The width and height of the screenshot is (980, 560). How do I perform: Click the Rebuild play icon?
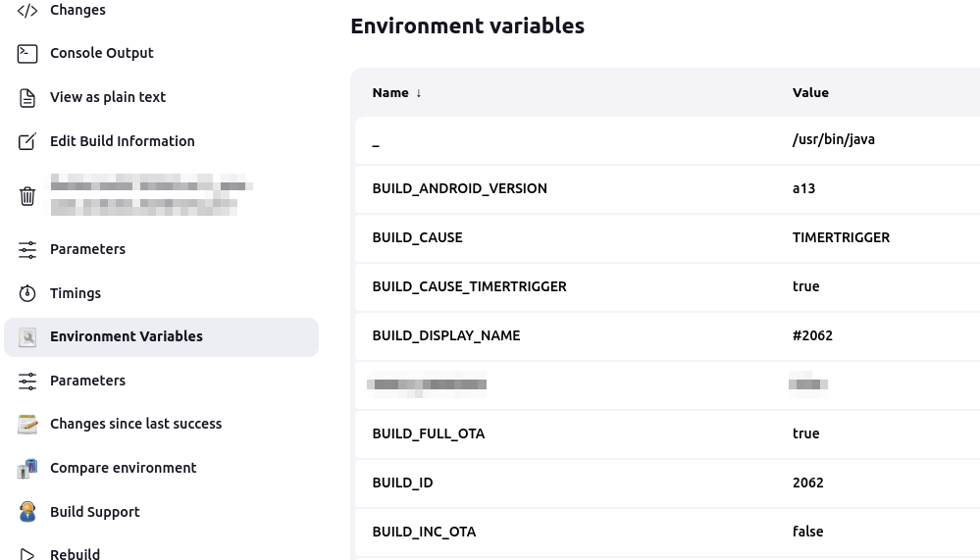[27, 554]
